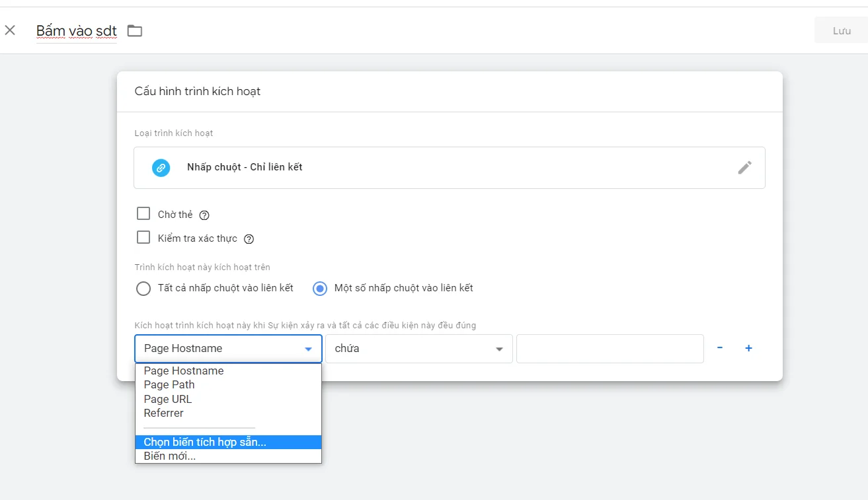Click the pencil edit icon for trigger type
This screenshot has width=868, height=500.
point(744,168)
